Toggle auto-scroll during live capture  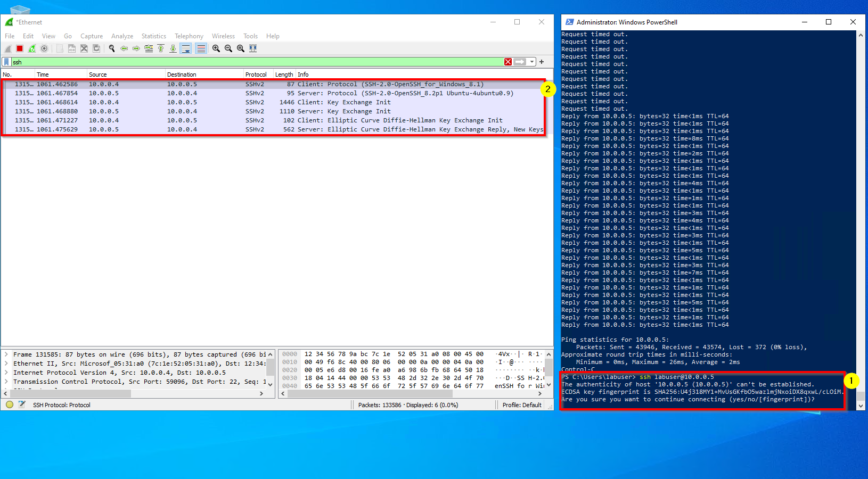tap(186, 48)
